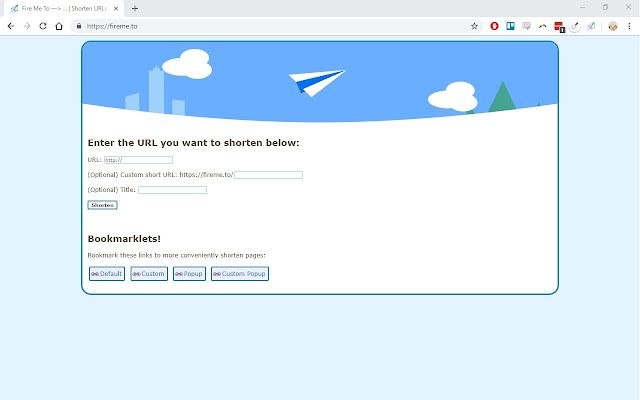View site security lock info
This screenshot has width=640, height=400.
pos(79,26)
